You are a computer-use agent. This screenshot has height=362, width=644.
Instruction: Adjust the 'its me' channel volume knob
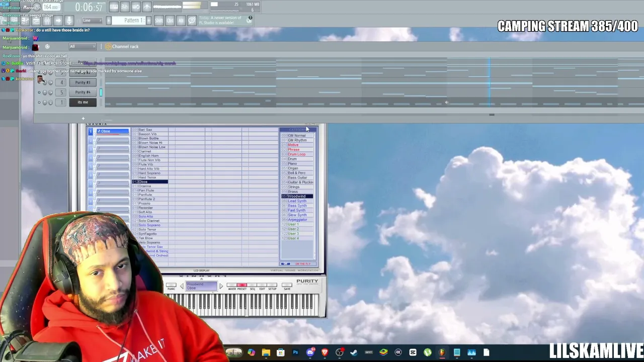tap(51, 103)
